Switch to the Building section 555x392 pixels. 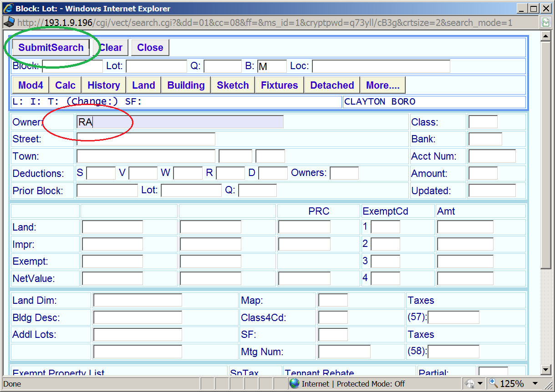186,85
